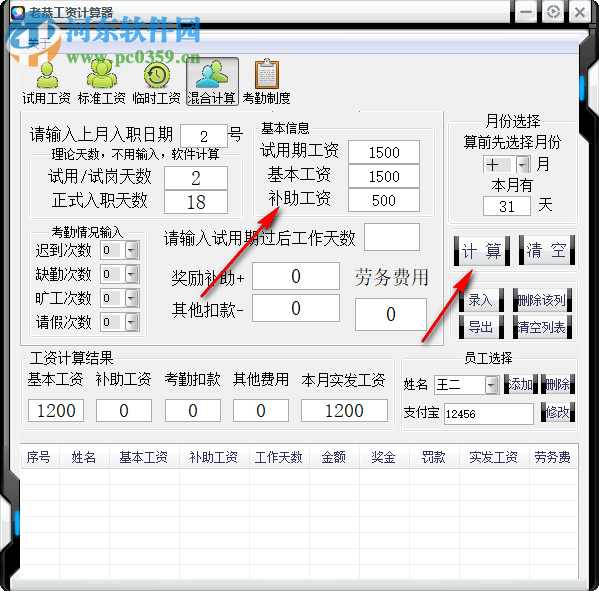Click the 录入 button

pos(481,300)
